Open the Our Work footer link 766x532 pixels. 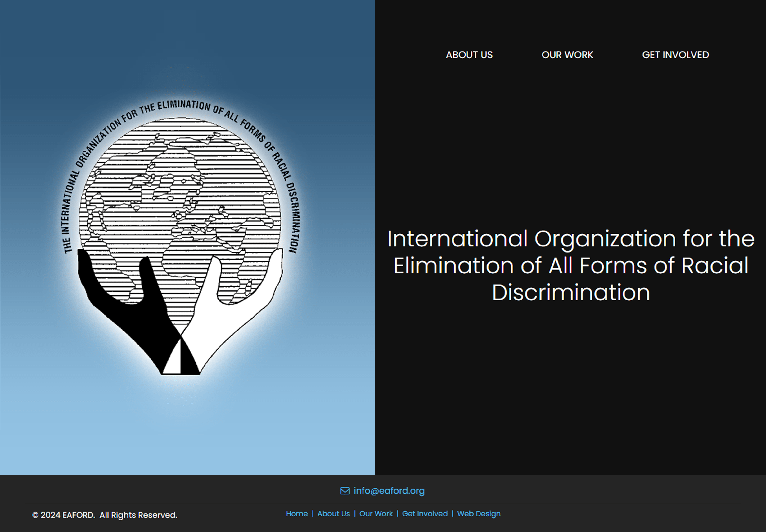376,514
